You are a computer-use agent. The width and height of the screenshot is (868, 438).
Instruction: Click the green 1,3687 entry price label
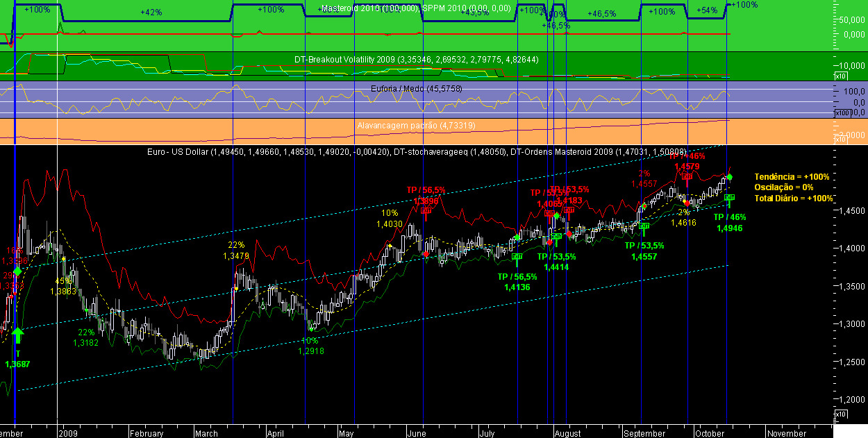(17, 363)
